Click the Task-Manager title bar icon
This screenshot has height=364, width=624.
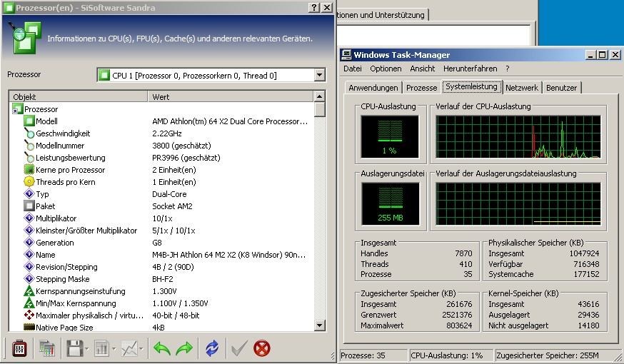346,54
